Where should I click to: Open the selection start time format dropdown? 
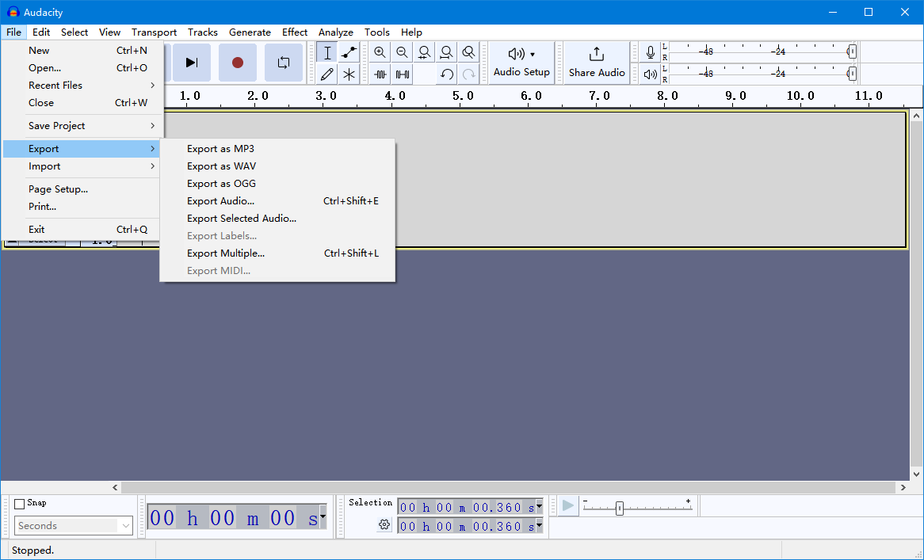pyautogui.click(x=539, y=506)
